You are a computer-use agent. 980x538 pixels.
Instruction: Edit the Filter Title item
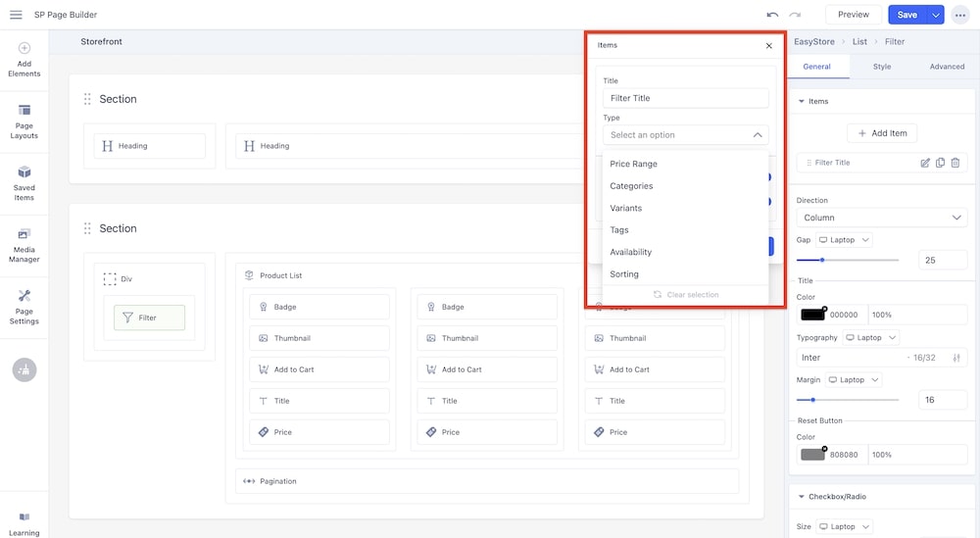(x=924, y=163)
